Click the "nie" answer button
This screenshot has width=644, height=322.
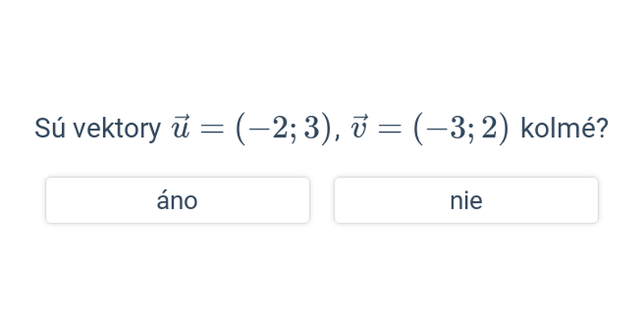(466, 200)
